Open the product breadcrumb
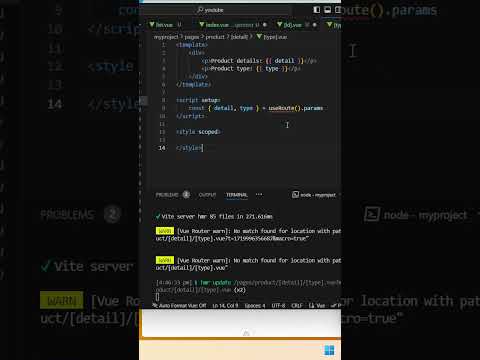This screenshot has height=360, width=480. (215, 37)
